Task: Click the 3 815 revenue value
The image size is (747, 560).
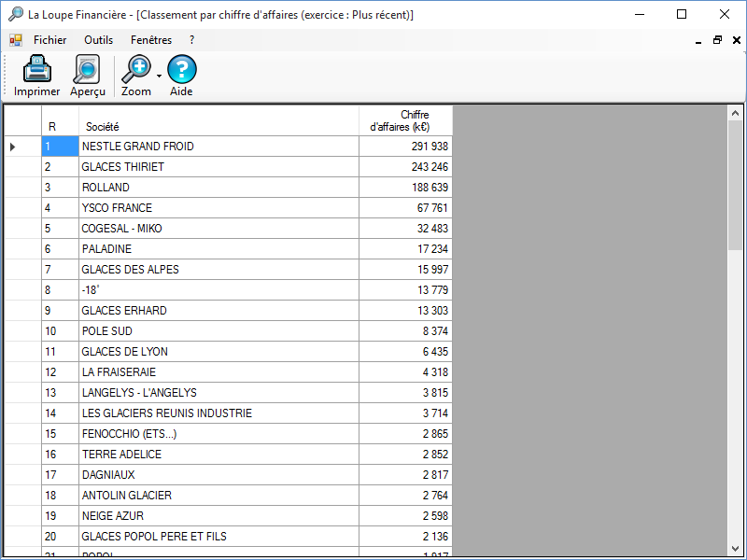Action: pos(435,392)
